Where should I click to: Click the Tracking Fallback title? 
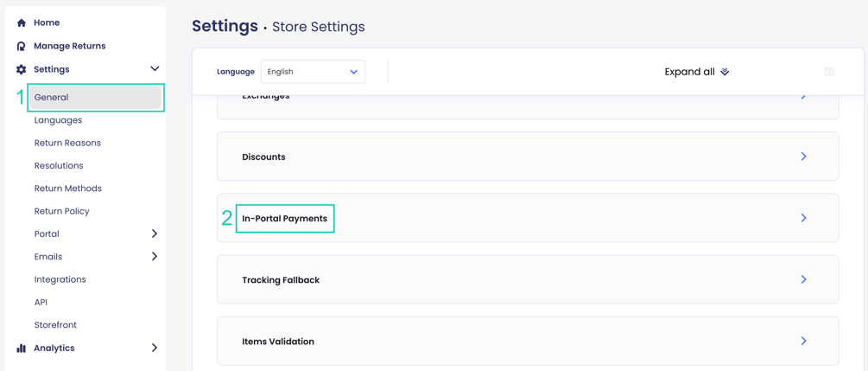(x=281, y=280)
